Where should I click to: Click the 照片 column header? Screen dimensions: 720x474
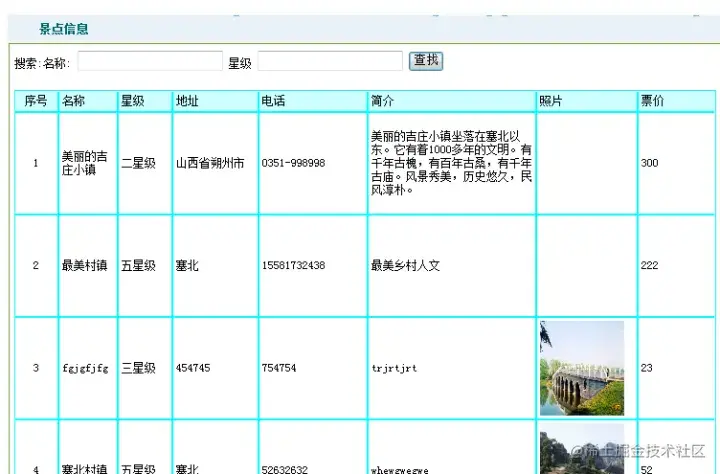pos(587,101)
